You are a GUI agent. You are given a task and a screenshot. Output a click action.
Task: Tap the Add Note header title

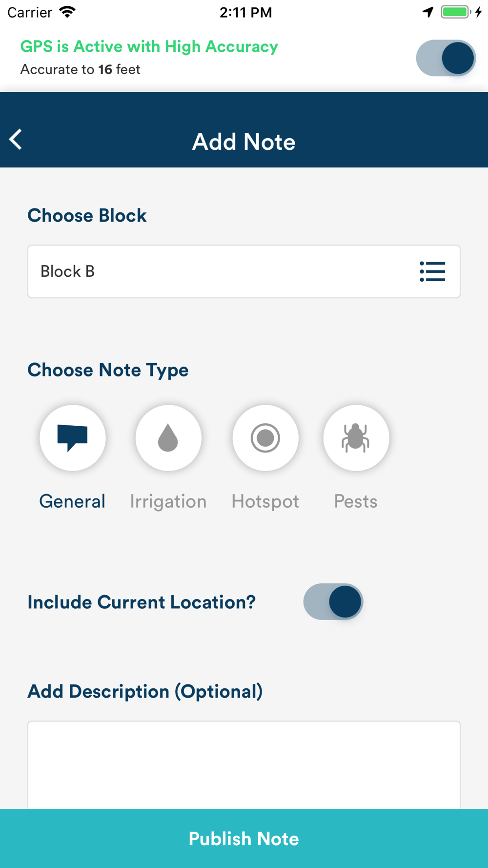244,142
